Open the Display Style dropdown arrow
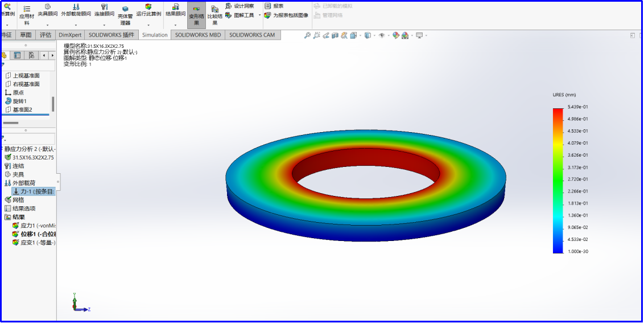Image resolution: width=644 pixels, height=323 pixels. pos(373,35)
